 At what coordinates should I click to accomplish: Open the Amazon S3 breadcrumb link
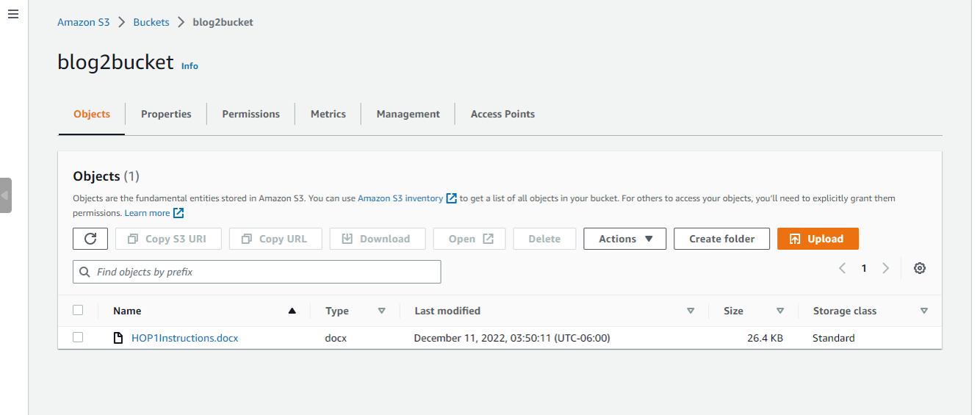(84, 22)
